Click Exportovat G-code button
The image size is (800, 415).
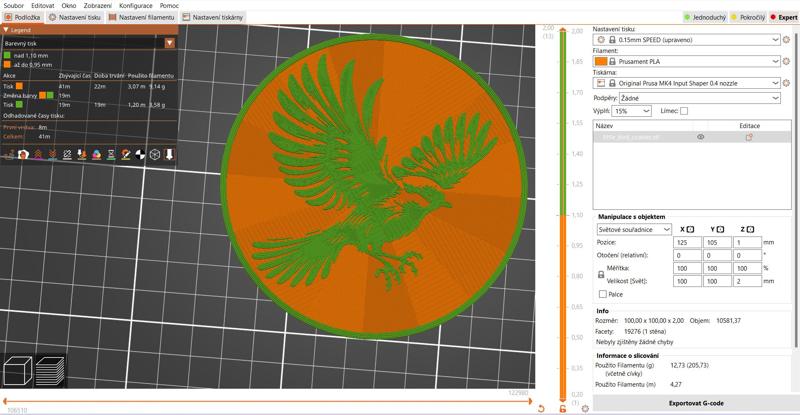pyautogui.click(x=696, y=403)
